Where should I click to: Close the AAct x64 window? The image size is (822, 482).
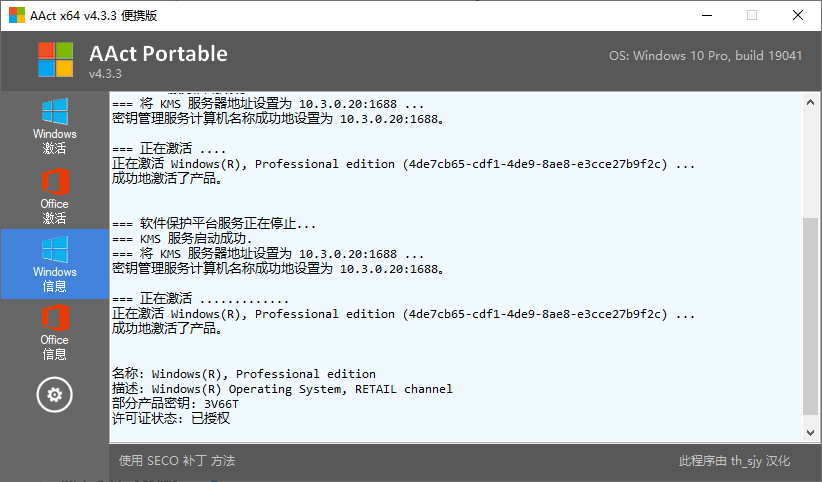[x=798, y=15]
